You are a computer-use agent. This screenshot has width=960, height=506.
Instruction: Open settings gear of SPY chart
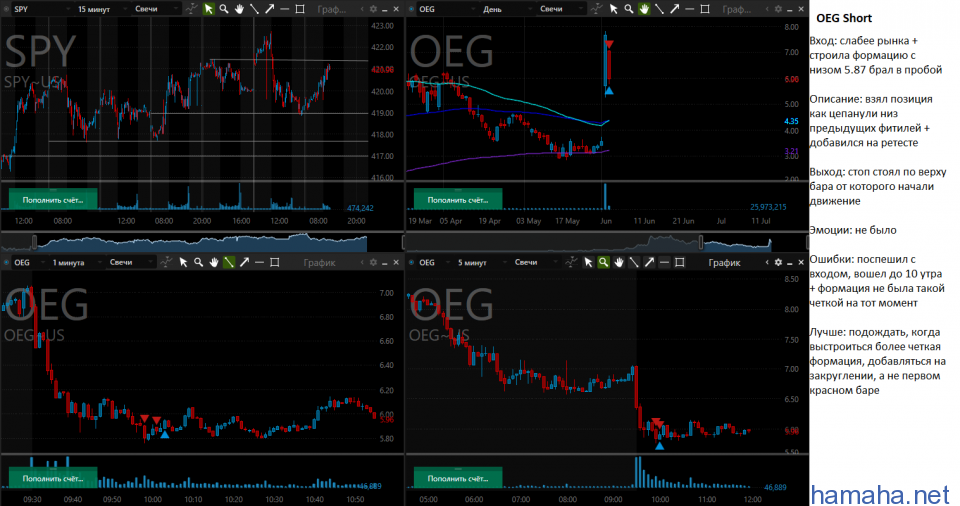click(x=373, y=9)
